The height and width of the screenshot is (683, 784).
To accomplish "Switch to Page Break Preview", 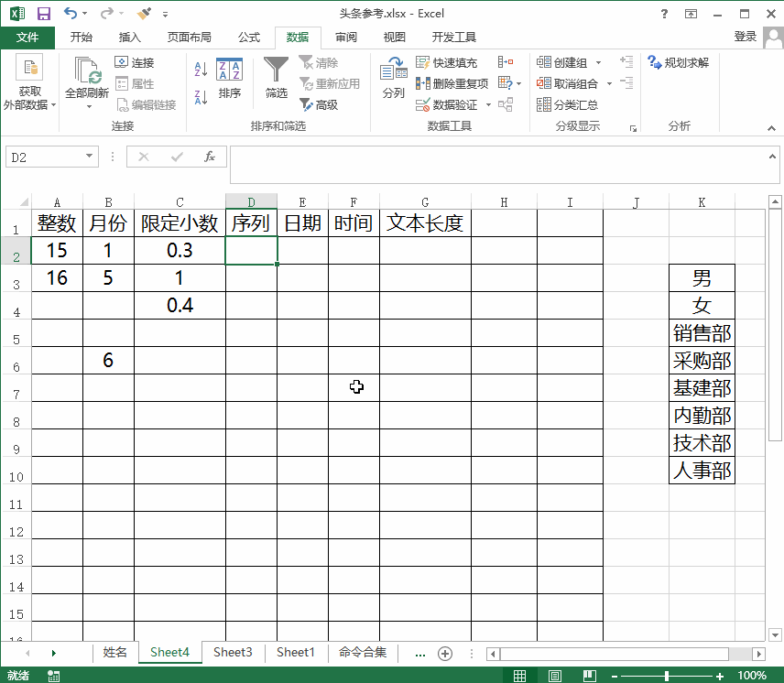I will 590,676.
